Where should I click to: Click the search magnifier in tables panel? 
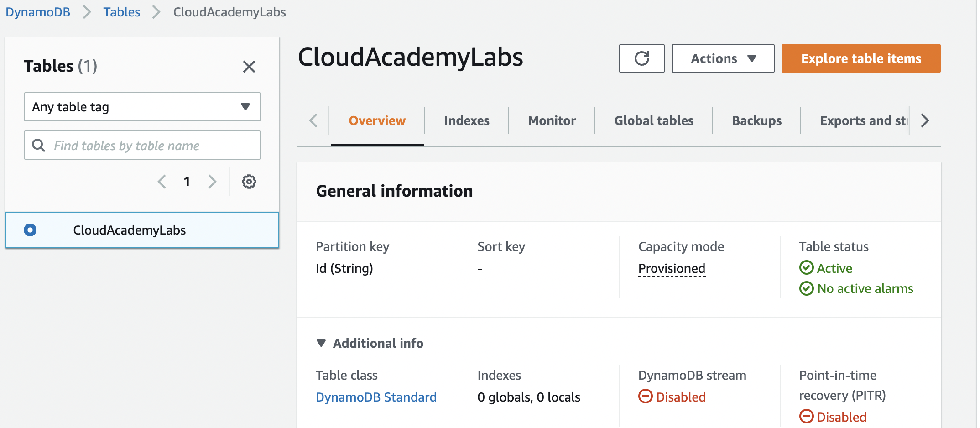(x=38, y=145)
